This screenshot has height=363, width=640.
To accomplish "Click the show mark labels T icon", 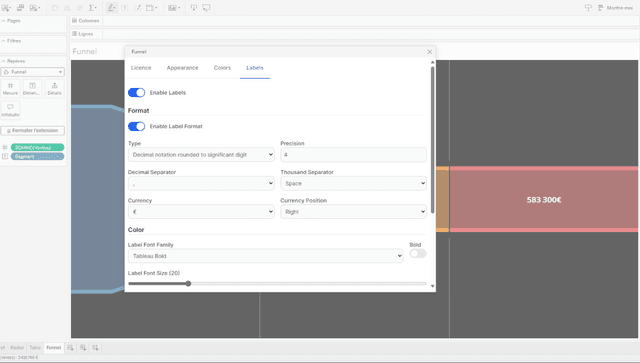I will click(x=124, y=8).
